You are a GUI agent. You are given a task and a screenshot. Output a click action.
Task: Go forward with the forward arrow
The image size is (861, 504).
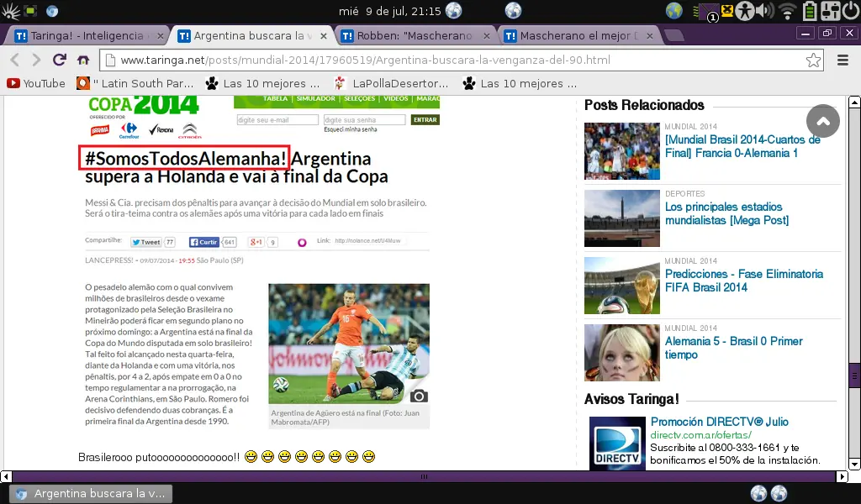pyautogui.click(x=36, y=60)
